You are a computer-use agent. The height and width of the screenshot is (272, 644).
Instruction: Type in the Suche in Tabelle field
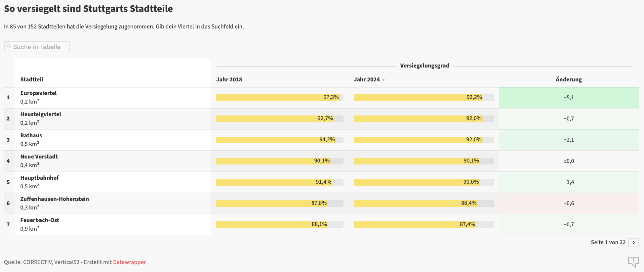click(x=40, y=47)
